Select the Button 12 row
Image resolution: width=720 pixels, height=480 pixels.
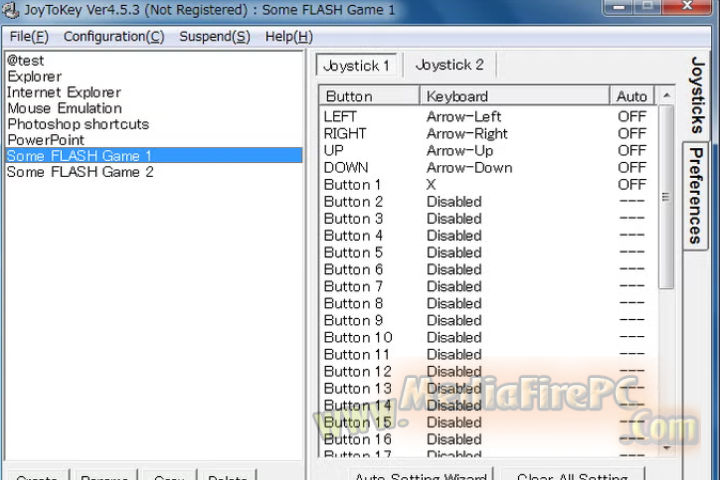(489, 372)
